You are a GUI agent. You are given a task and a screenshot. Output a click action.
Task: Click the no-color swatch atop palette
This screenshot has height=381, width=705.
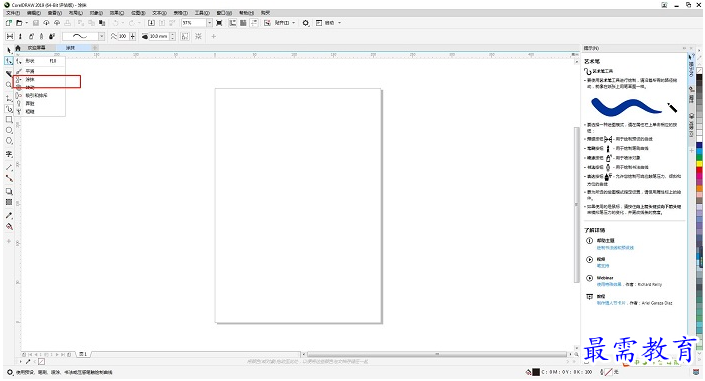coord(699,71)
